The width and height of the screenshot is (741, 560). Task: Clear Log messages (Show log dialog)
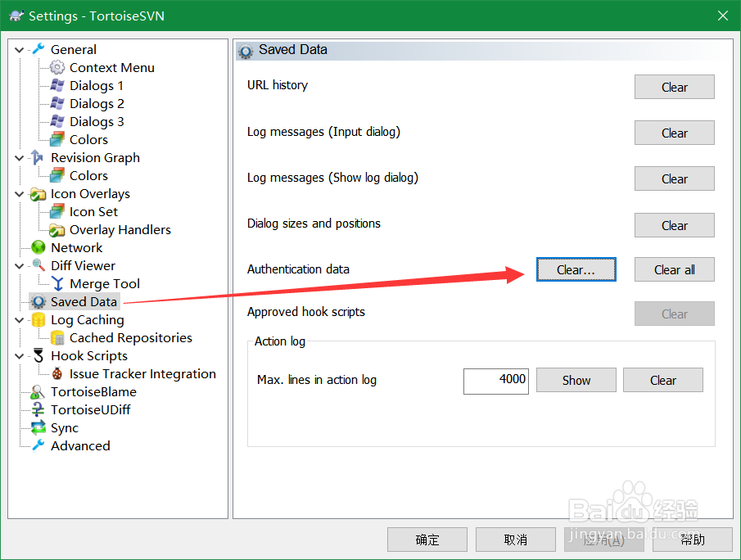click(675, 178)
